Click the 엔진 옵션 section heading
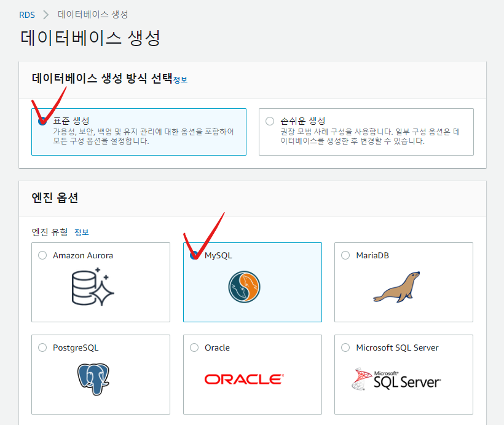The width and height of the screenshot is (504, 425). click(x=55, y=197)
